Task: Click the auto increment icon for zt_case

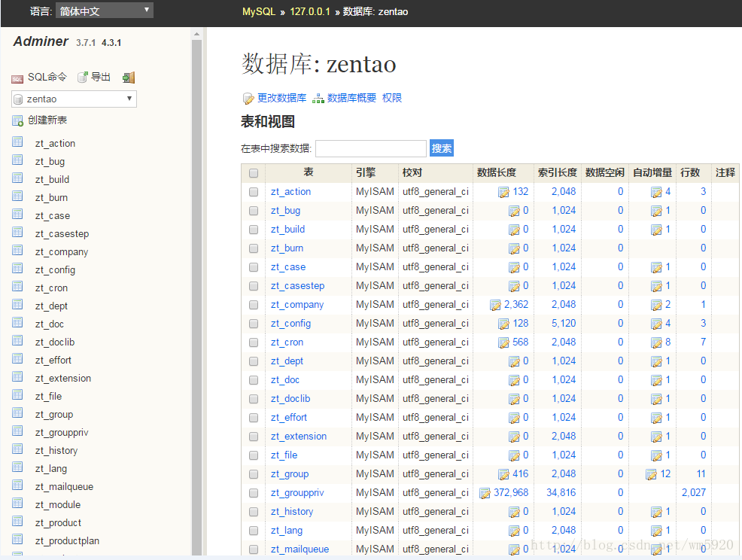Action: pos(656,267)
